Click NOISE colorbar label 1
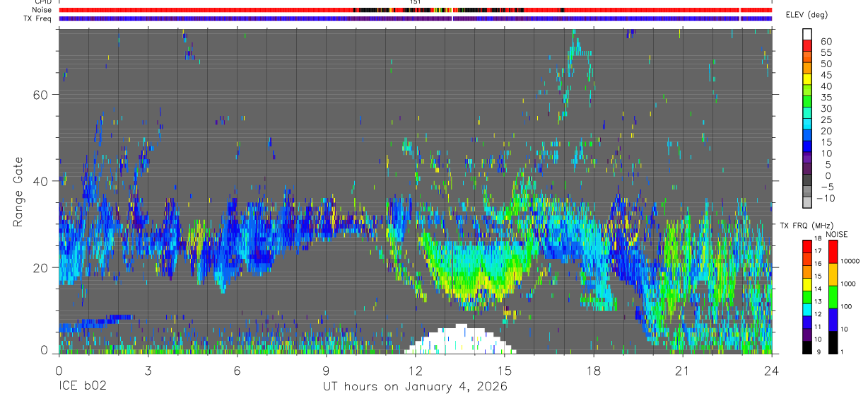This screenshot has height=401, width=868. [x=842, y=351]
